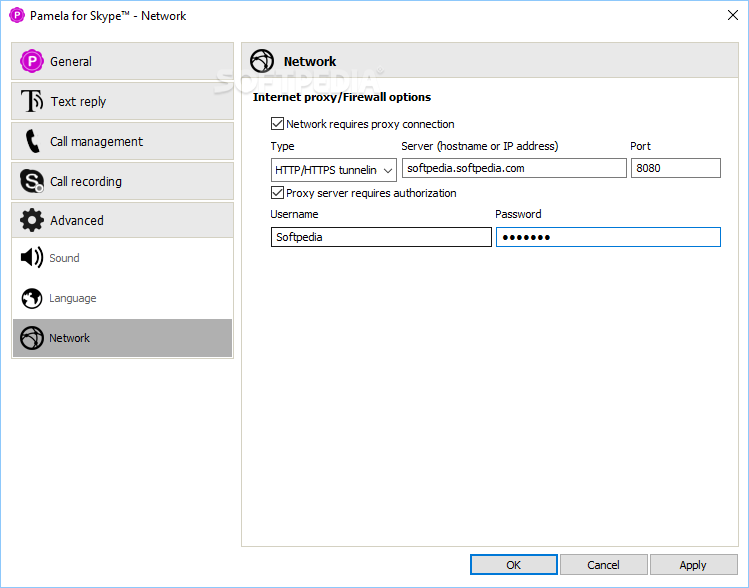Click the Call recording Skype icon
The height and width of the screenshot is (588, 749).
32,181
